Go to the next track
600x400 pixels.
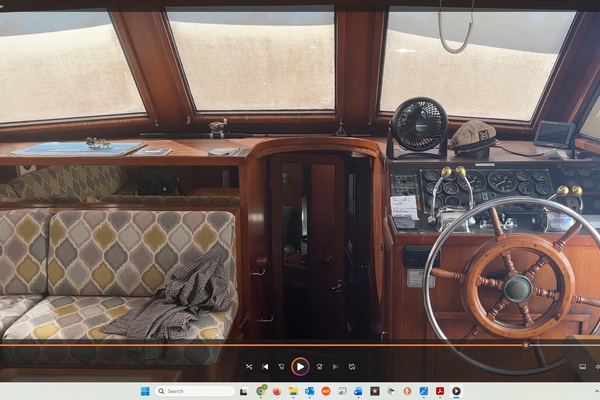tap(336, 367)
